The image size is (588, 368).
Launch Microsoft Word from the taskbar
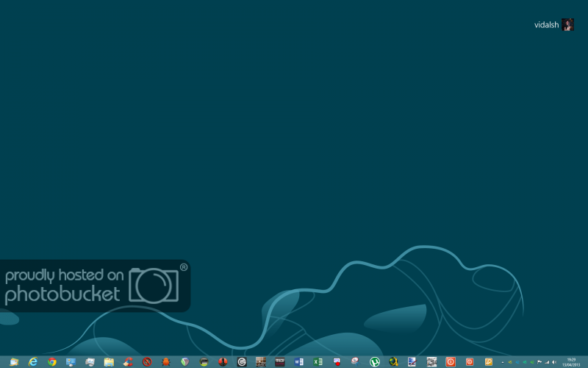pyautogui.click(x=299, y=361)
